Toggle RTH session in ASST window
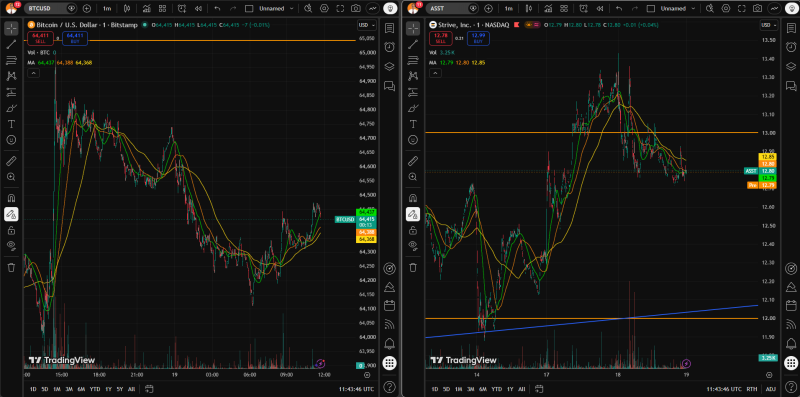The height and width of the screenshot is (397, 800). (x=752, y=389)
